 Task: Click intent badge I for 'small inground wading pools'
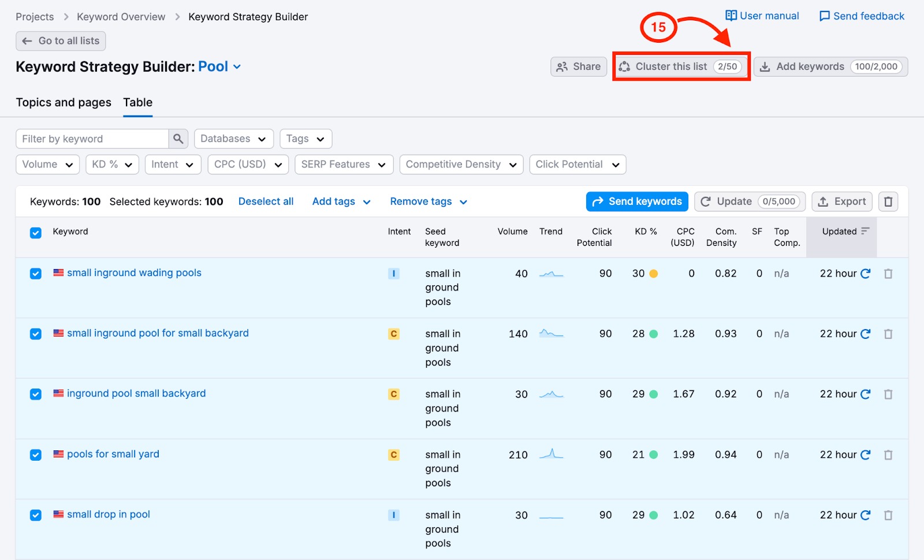[394, 274]
